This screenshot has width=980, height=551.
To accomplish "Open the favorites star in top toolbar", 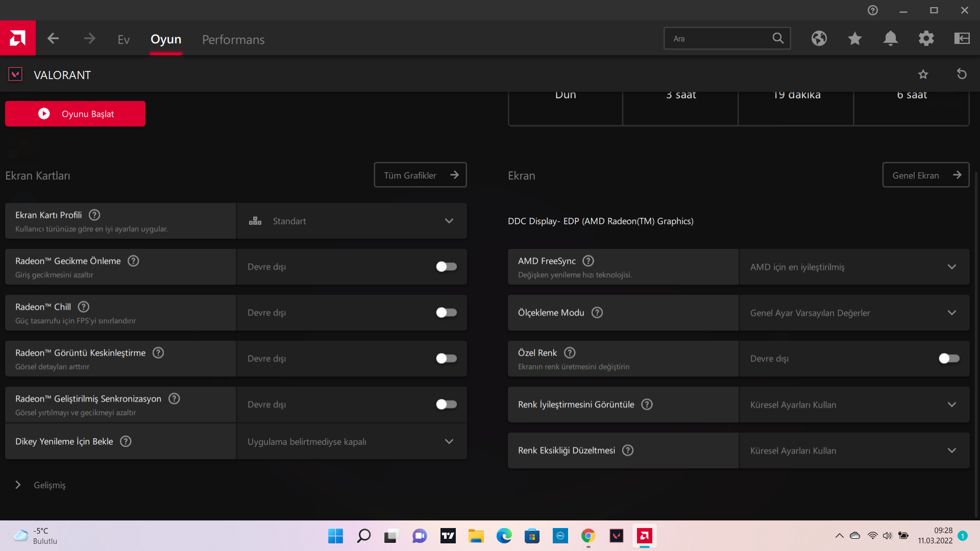I will point(855,38).
